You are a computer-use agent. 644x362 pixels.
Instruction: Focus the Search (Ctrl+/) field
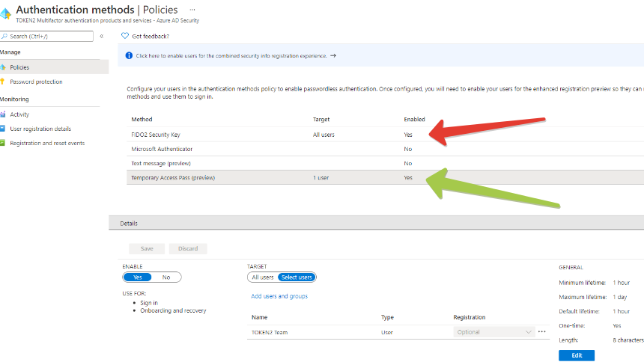point(47,36)
